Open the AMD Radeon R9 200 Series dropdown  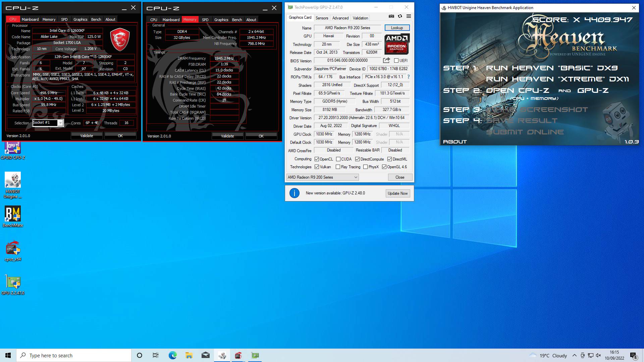click(x=322, y=177)
